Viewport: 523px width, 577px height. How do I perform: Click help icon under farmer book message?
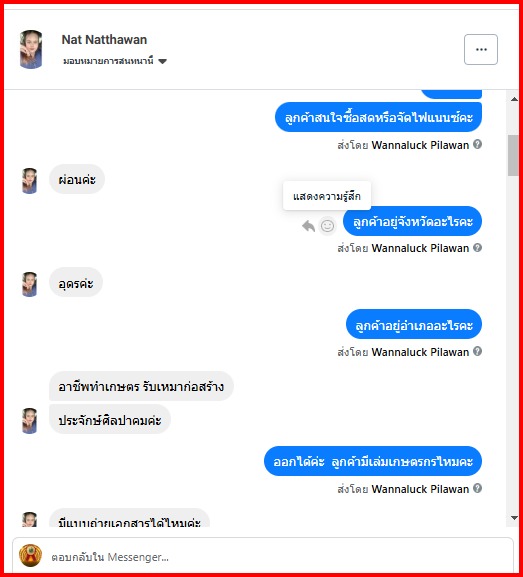click(477, 488)
